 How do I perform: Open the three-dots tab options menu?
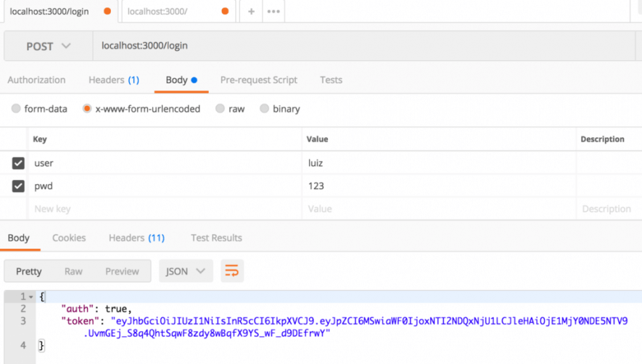[273, 12]
